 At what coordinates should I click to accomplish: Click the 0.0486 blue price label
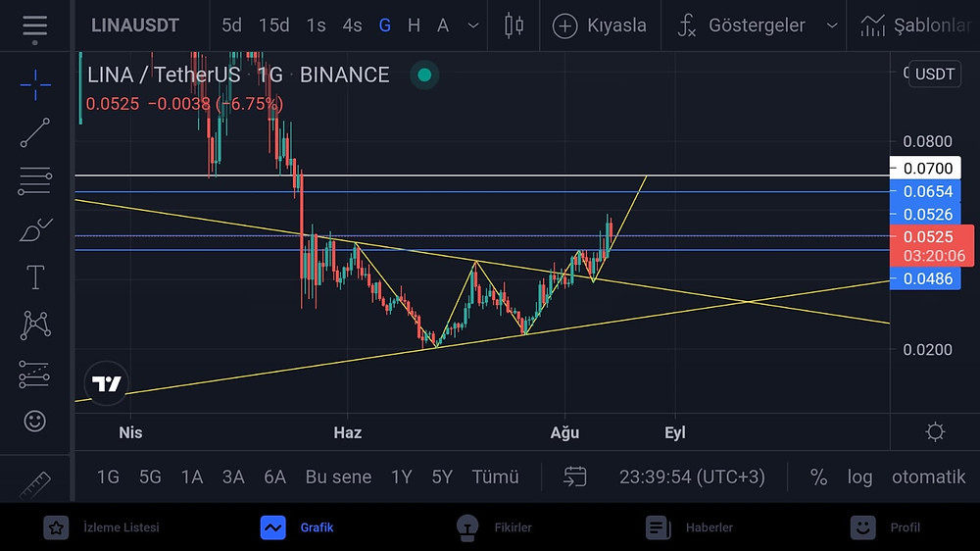pyautogui.click(x=925, y=279)
